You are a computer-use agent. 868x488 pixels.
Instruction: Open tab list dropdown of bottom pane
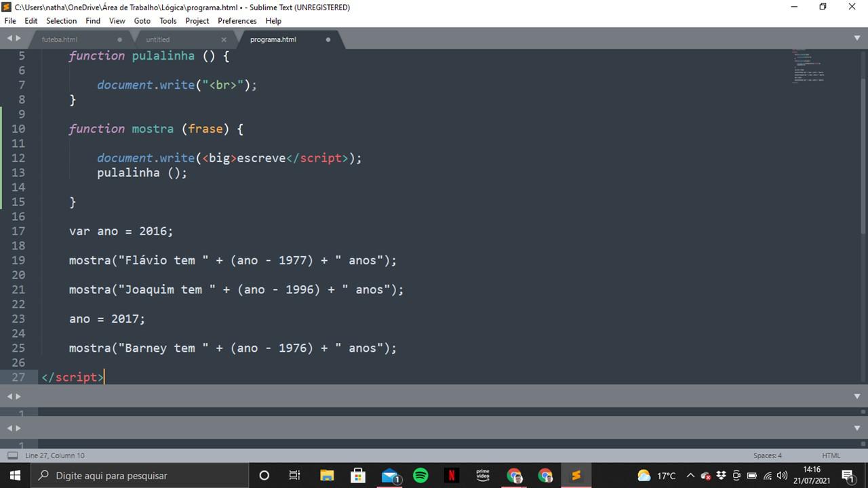coord(857,428)
